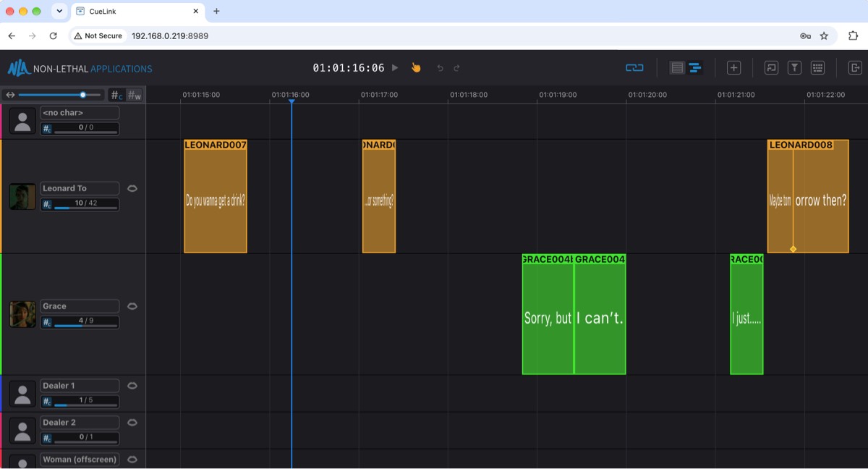Click the #c badge in Leonard To row
The image size is (868, 469).
pos(47,204)
